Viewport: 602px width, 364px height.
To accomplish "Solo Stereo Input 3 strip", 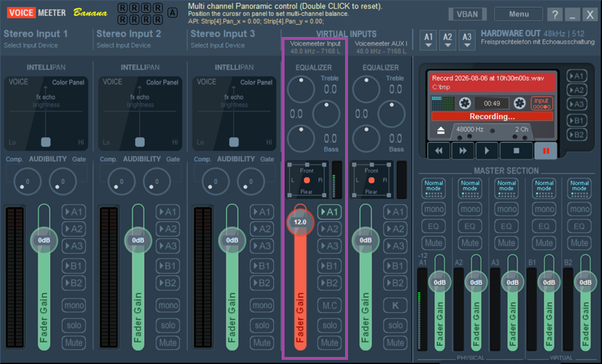I will 262,325.
